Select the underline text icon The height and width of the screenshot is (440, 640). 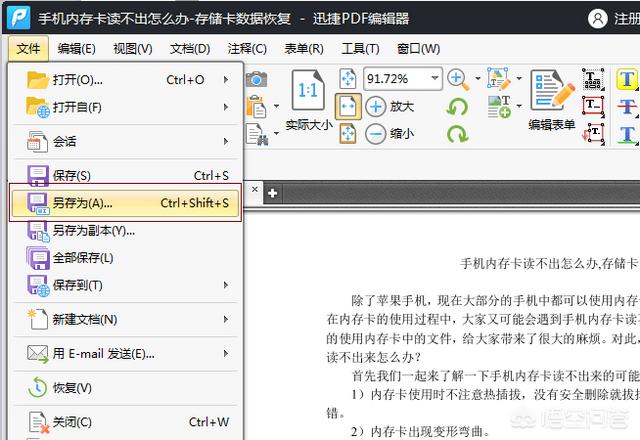click(627, 134)
